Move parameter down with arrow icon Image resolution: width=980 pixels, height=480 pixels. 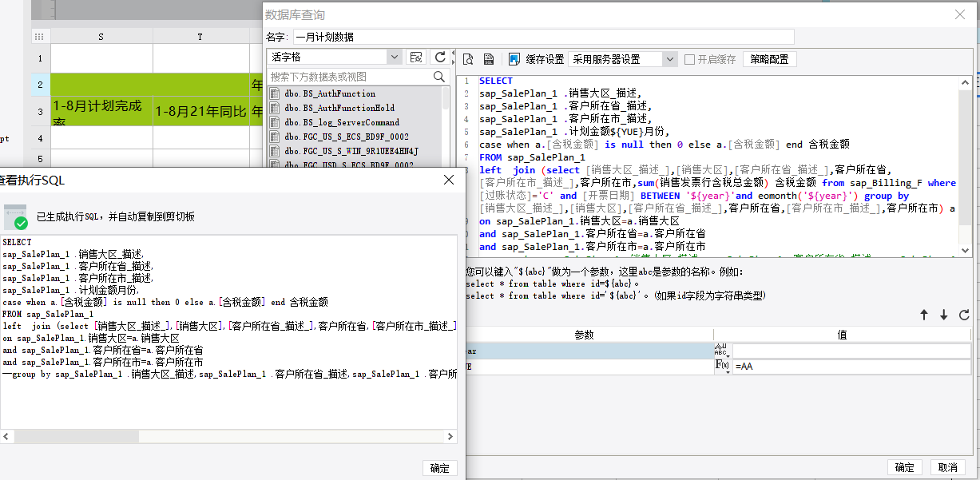click(x=943, y=315)
